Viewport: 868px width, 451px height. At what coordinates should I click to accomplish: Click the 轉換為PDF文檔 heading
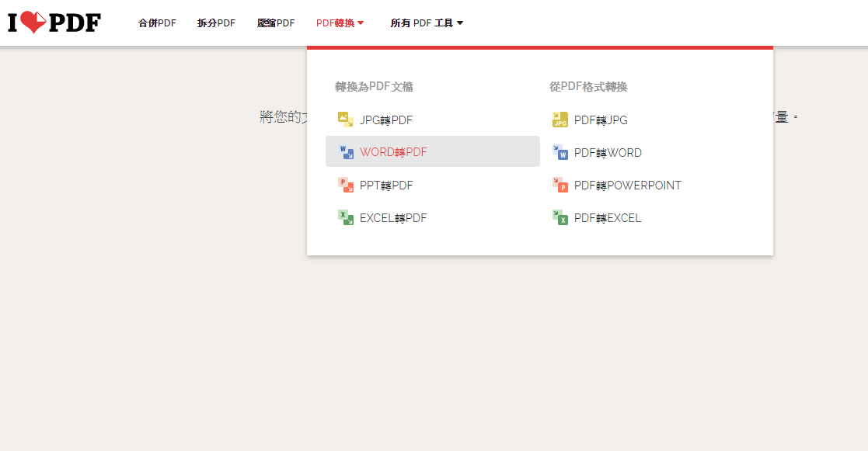[375, 87]
